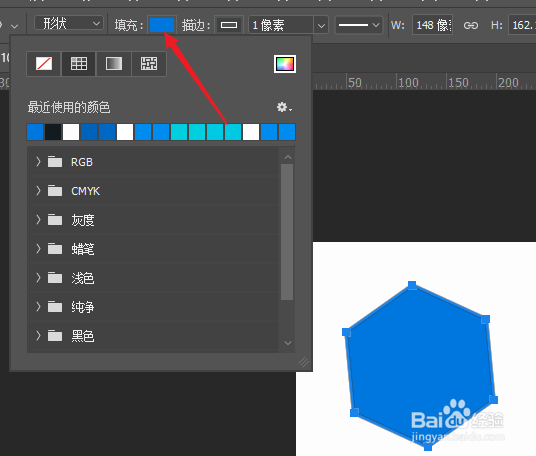Choose the solid color fill icon
536x456 pixels.
click(x=79, y=64)
